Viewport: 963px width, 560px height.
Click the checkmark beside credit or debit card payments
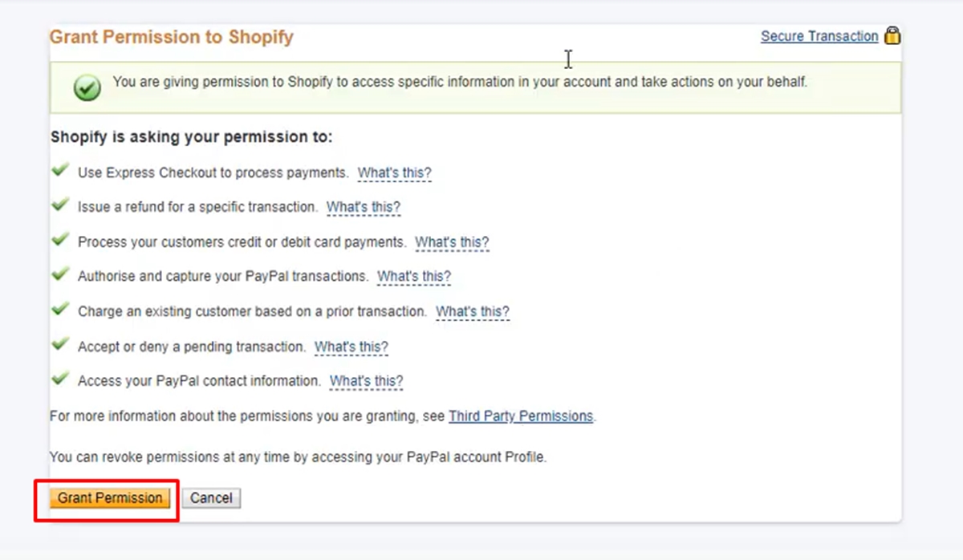coord(60,240)
